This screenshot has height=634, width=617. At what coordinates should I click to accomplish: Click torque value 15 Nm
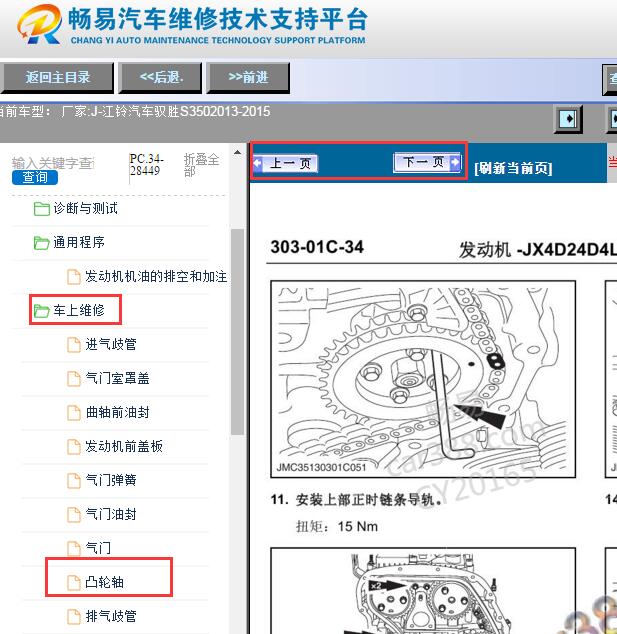358,526
